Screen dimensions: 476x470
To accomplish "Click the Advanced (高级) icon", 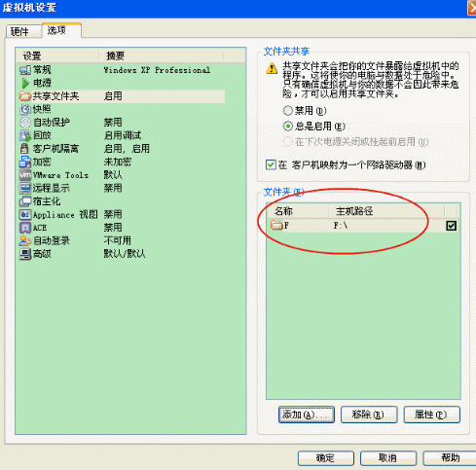I will pyautogui.click(x=25, y=254).
